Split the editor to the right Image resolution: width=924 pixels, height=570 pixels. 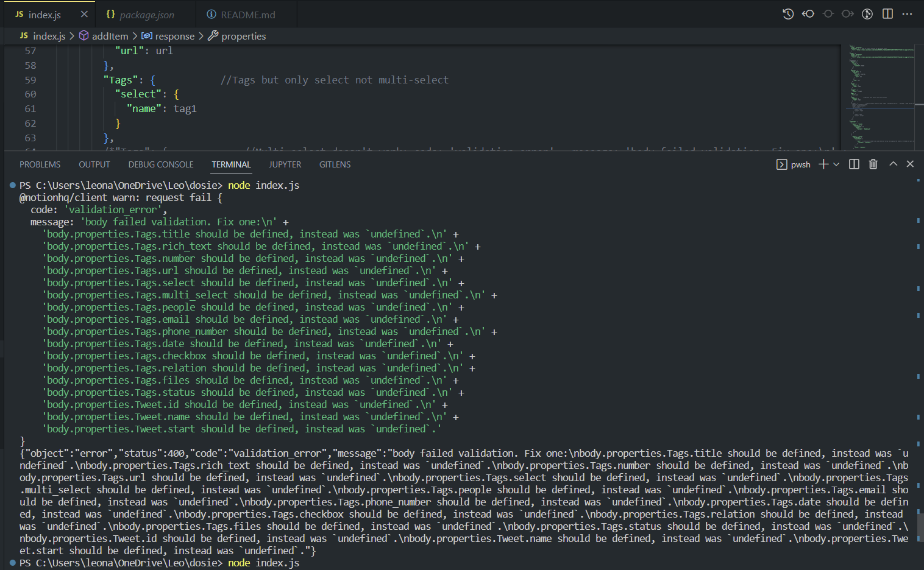(x=887, y=14)
